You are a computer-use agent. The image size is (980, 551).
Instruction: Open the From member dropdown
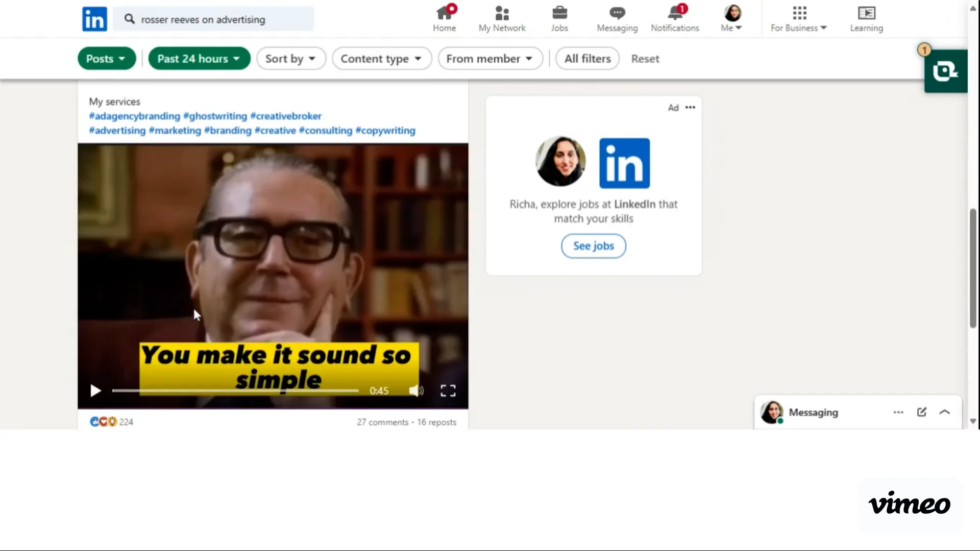(x=489, y=59)
